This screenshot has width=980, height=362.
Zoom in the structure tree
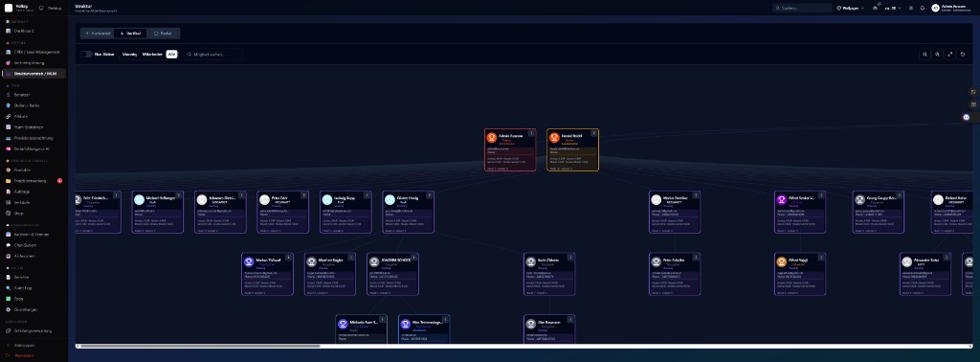(x=938, y=55)
